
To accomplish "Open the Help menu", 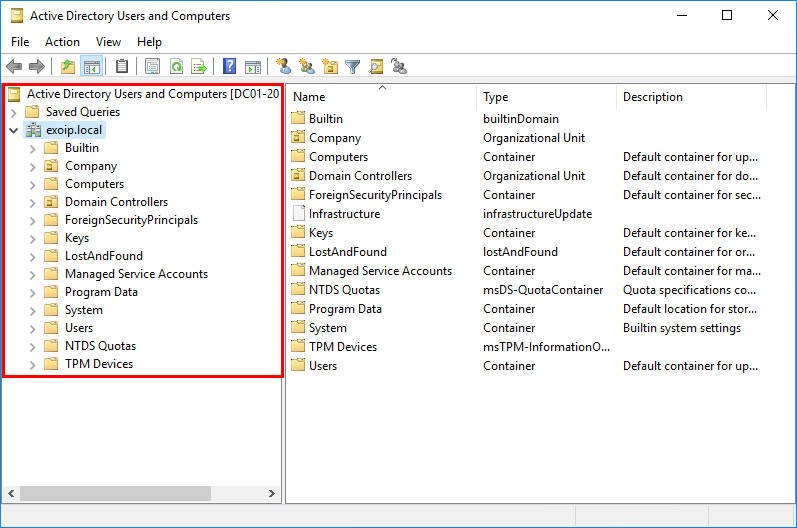I will (x=149, y=42).
